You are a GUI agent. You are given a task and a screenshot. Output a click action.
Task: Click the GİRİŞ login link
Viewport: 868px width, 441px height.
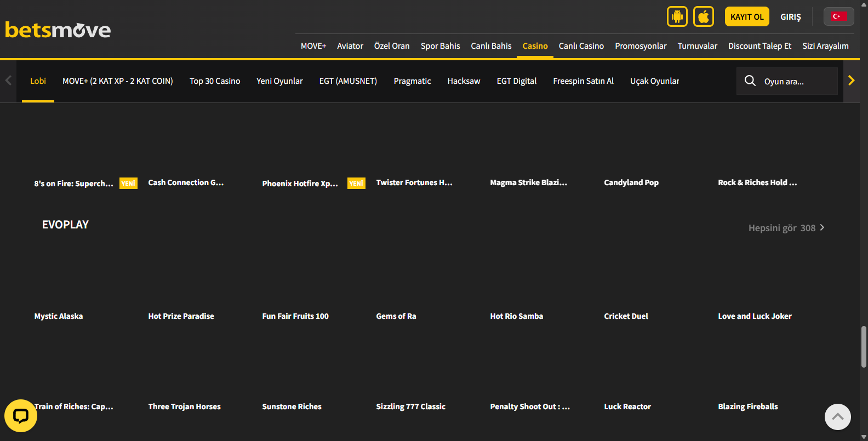coord(790,17)
